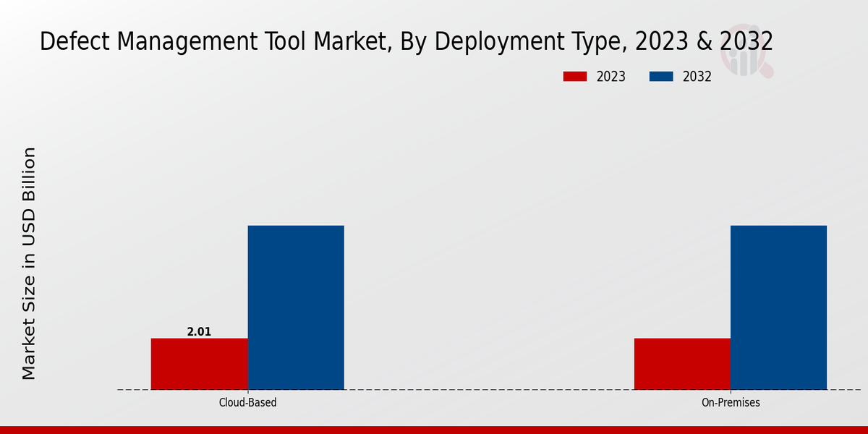This screenshot has width=868, height=434.
Task: Click the Defect Management Tool Market chart title
Action: pyautogui.click(x=406, y=41)
